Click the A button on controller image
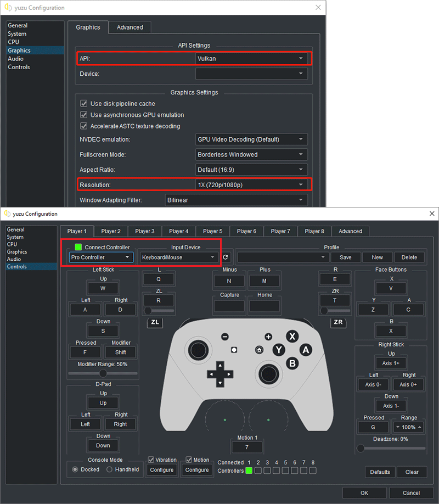This screenshot has width=439, height=504. tap(306, 350)
